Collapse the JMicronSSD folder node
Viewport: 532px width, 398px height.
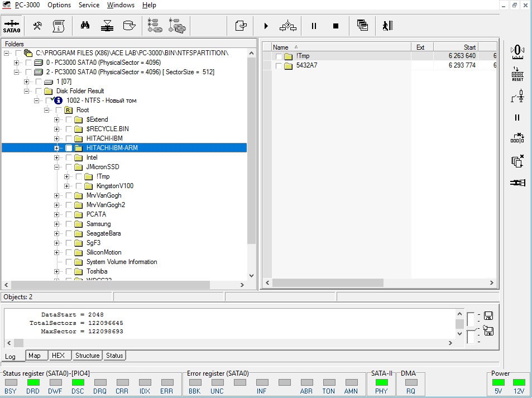tap(57, 167)
